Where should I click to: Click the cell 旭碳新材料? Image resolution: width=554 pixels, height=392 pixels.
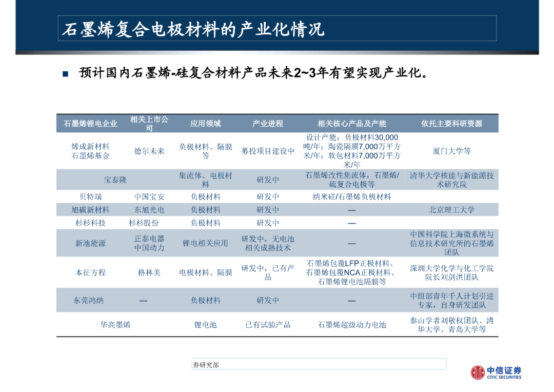(90, 210)
